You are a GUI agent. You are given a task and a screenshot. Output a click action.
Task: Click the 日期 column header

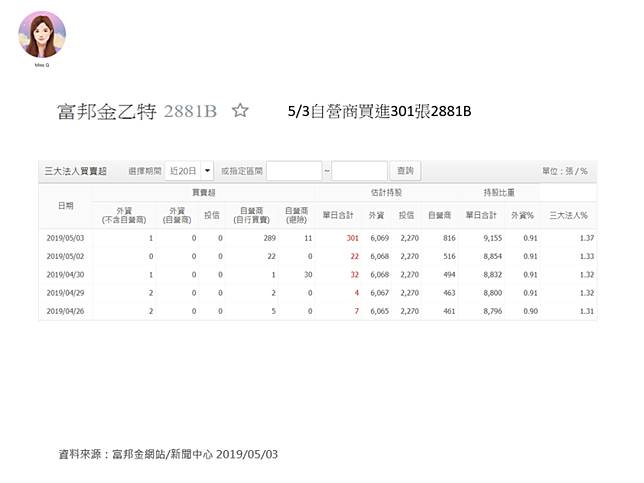click(66, 206)
